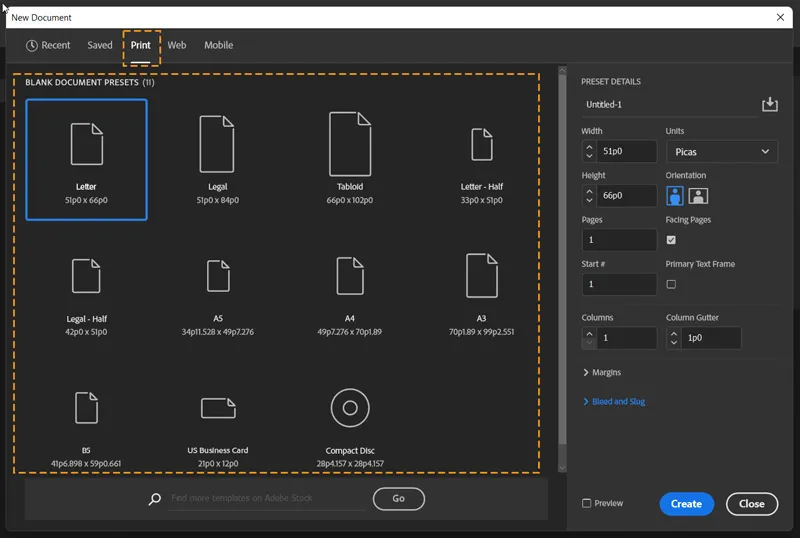Pick the Tabloid preset icon

click(350, 144)
